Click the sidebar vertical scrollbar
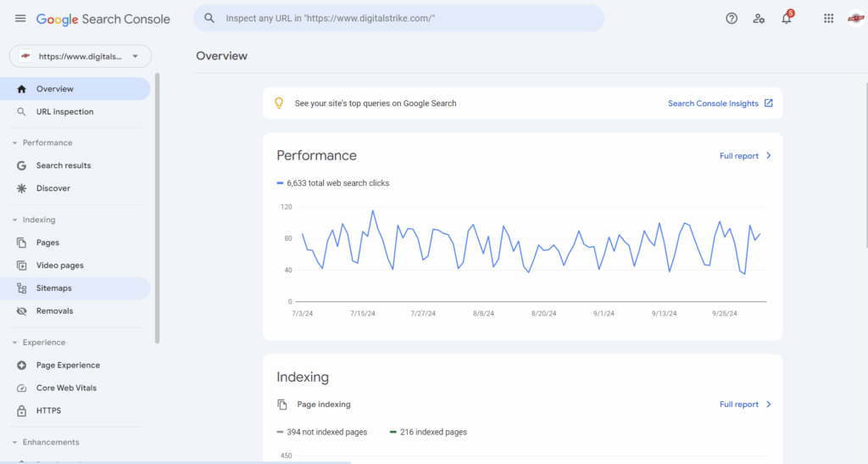 157,208
